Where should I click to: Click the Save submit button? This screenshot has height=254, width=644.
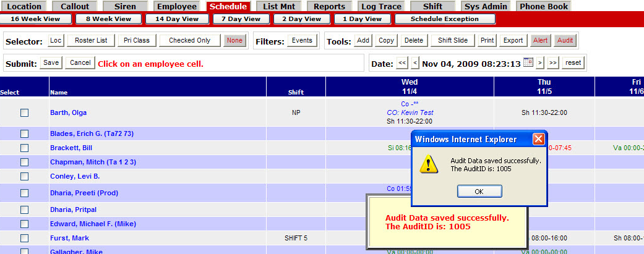(51, 63)
